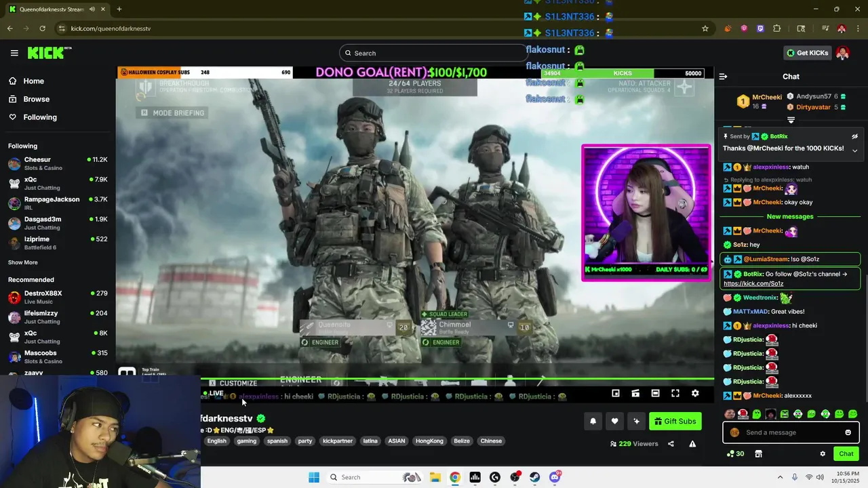Show hidden system tray icons
This screenshot has height=488, width=868.
point(780,477)
